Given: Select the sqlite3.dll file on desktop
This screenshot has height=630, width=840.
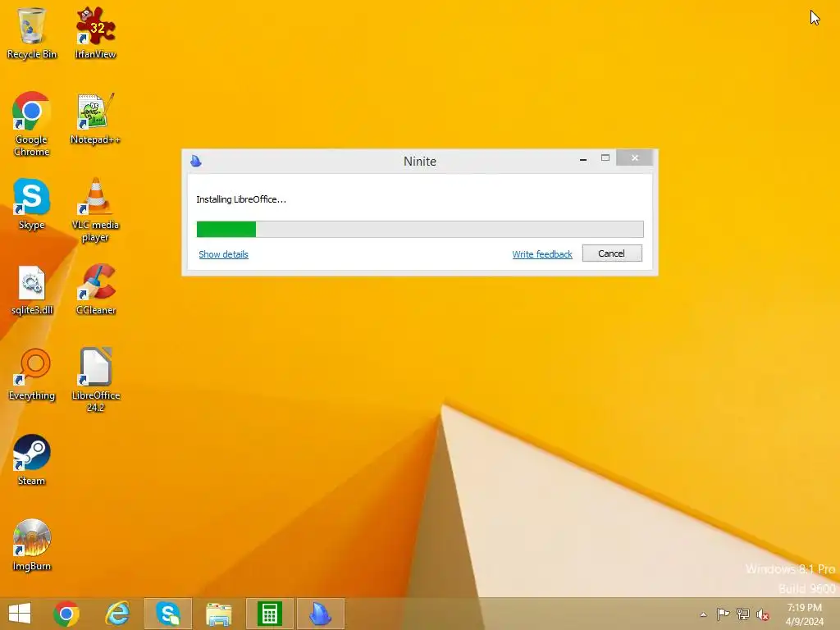Looking at the screenshot, I should pos(32,290).
